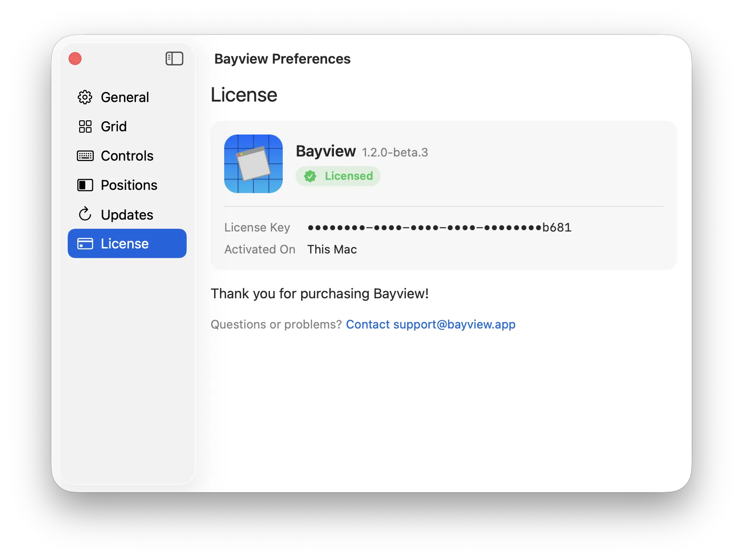Click the Bayview app icon

pyautogui.click(x=253, y=164)
